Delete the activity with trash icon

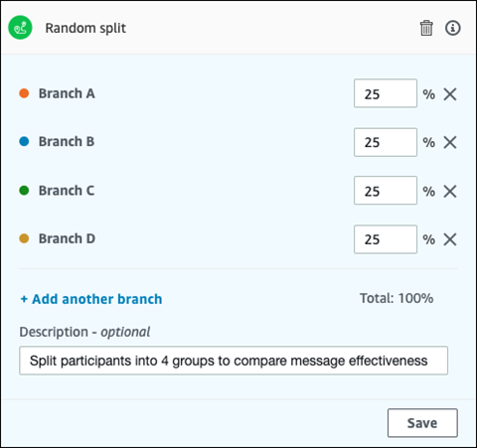tap(426, 28)
